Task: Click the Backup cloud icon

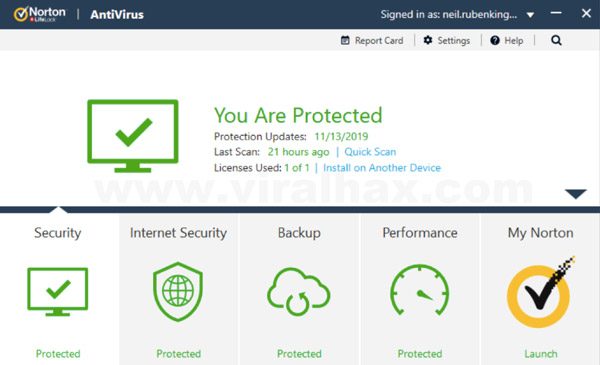Action: (x=298, y=292)
